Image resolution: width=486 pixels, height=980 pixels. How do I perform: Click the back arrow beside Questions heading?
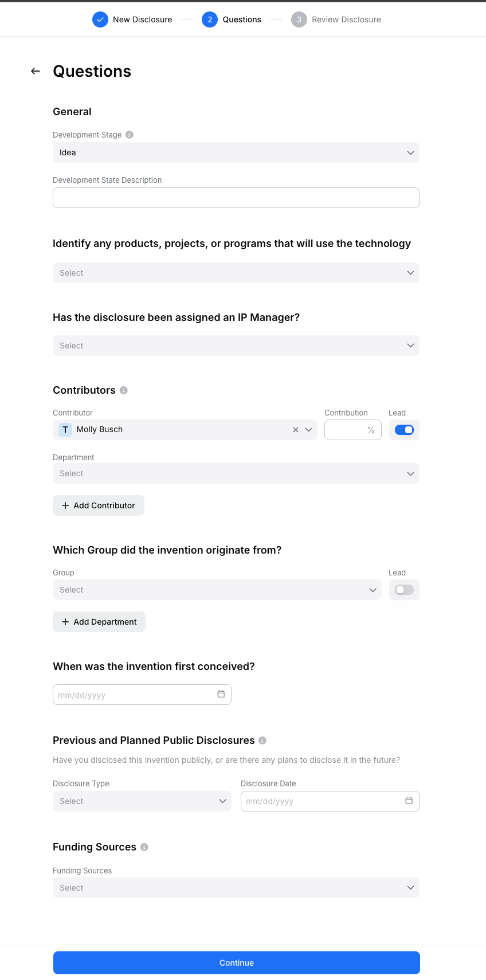[x=36, y=71]
